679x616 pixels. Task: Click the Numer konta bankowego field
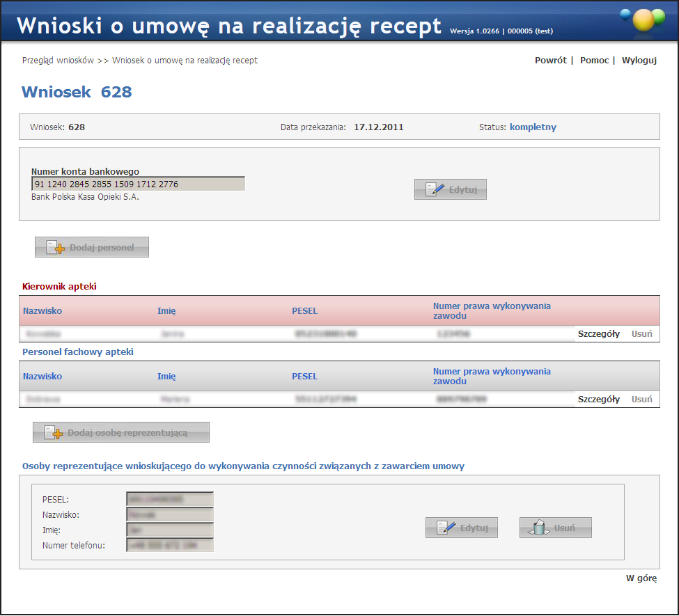[x=138, y=184]
